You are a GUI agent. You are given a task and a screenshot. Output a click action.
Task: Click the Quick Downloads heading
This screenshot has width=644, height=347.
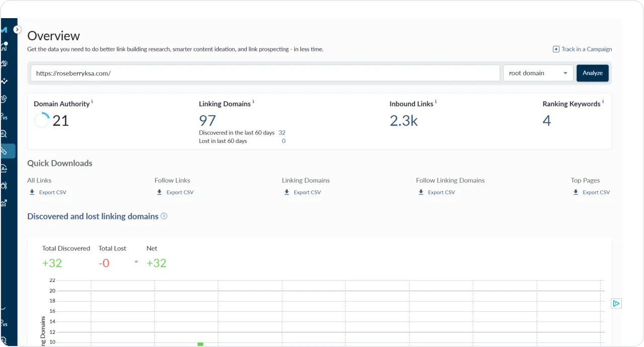60,163
